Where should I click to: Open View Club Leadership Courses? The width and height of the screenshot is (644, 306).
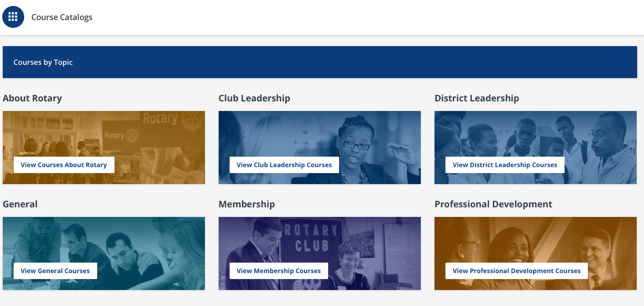(x=284, y=165)
